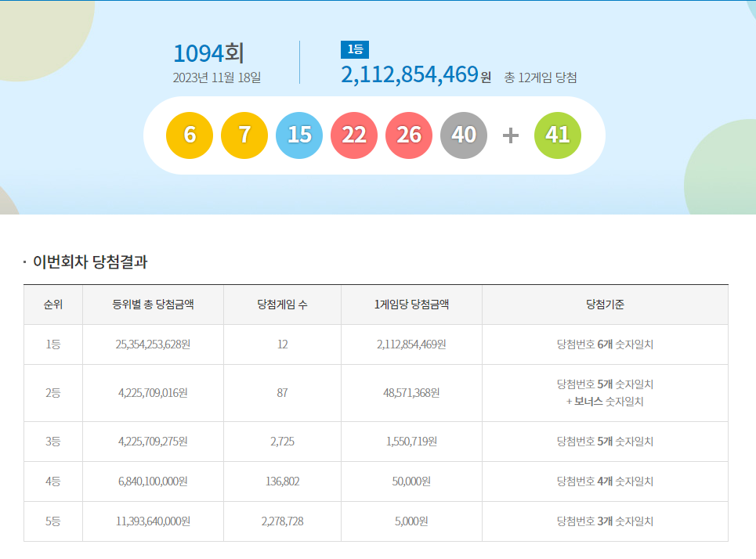Screen dimensions: 756x559
Task: Click the 87 winning games cell
Action: tap(282, 393)
